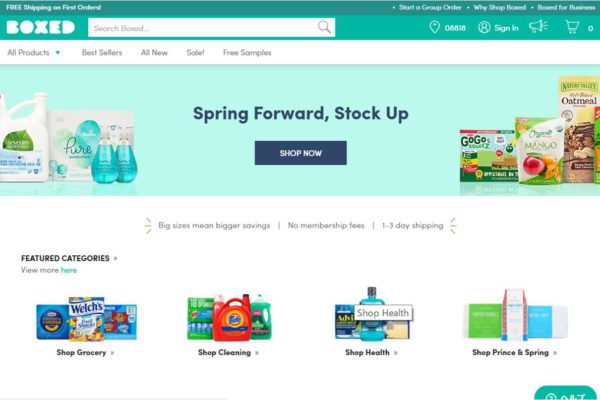Open the shopping cart icon
This screenshot has width=600, height=400.
[572, 27]
